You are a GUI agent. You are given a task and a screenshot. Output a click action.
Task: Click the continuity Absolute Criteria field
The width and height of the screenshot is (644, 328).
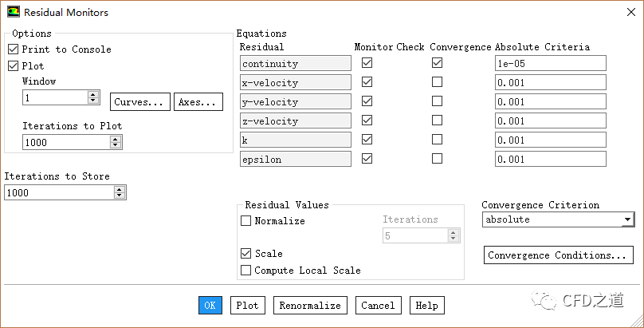click(550, 63)
